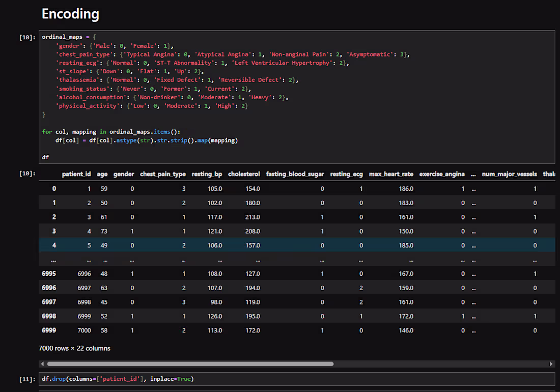Viewport: 560px width, 392px height.
Task: Click the fasting_blood_sugar column header
Action: point(295,174)
